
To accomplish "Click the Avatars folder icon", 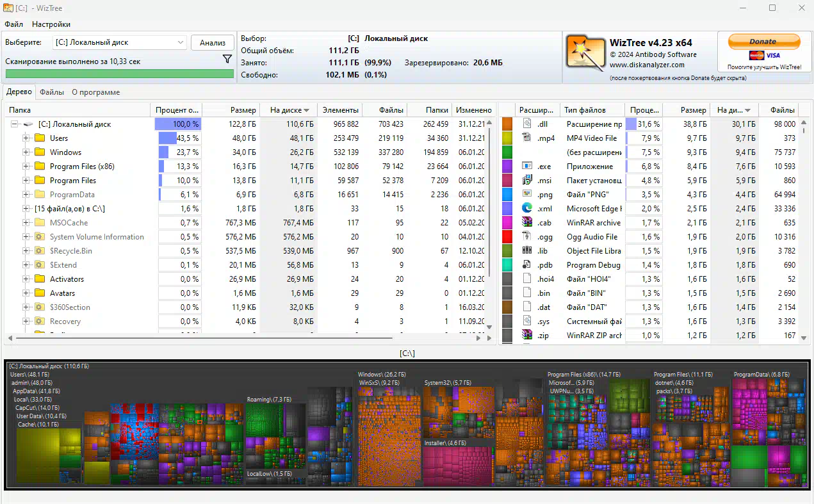I will coord(40,293).
